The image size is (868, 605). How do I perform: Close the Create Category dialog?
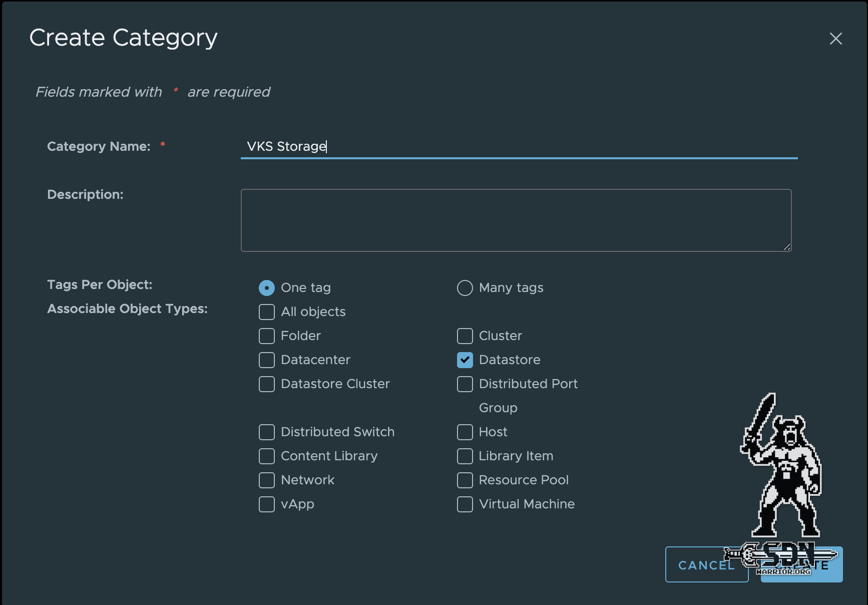click(836, 39)
